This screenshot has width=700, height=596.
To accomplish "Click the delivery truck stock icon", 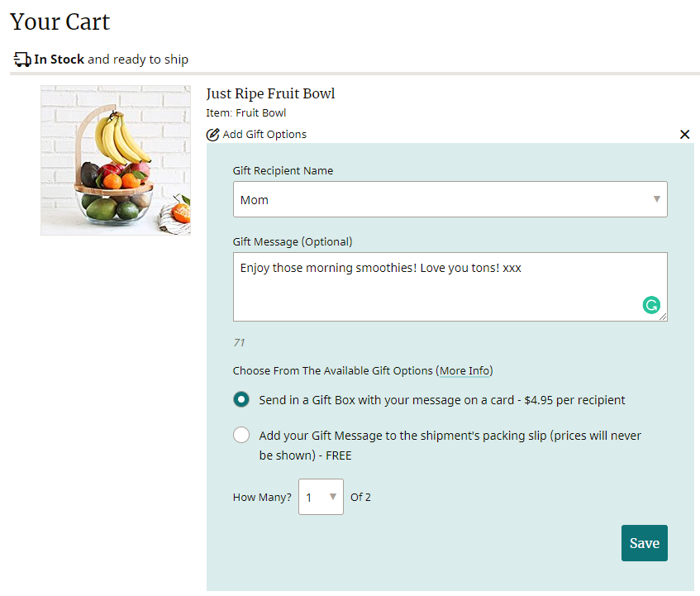I will pos(22,60).
